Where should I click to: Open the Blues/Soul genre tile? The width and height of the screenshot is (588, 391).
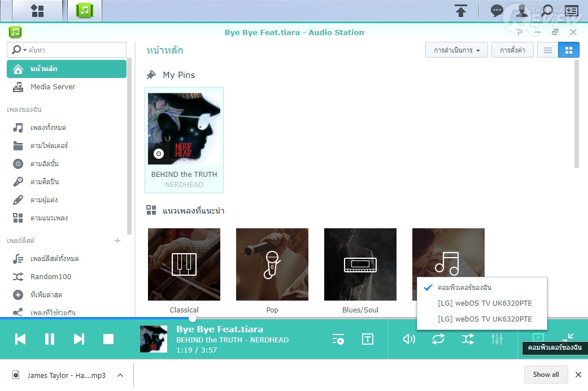(360, 264)
